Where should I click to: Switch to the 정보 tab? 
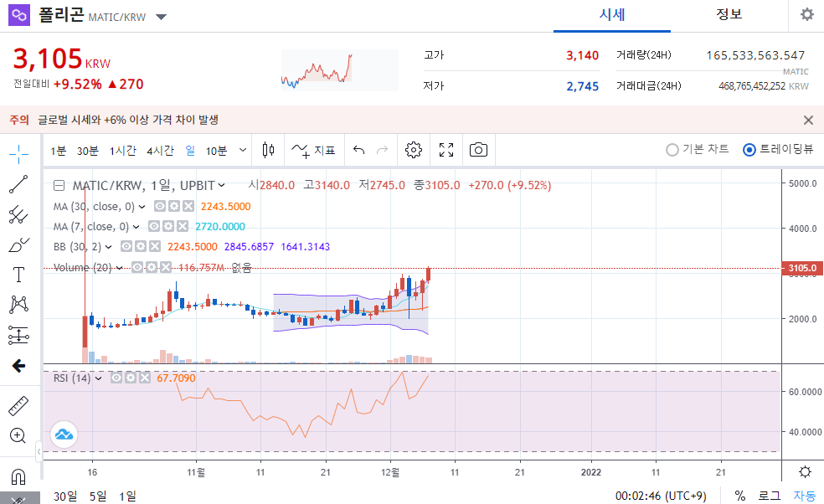coord(729,15)
